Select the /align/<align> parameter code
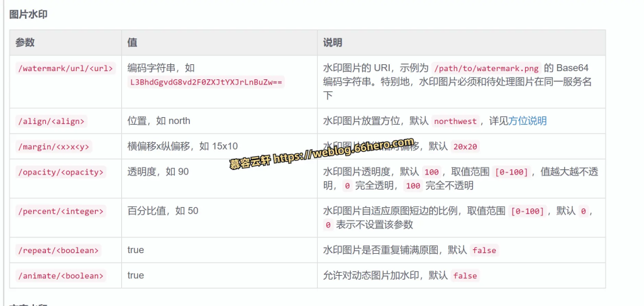The height and width of the screenshot is (306, 644). pyautogui.click(x=52, y=121)
